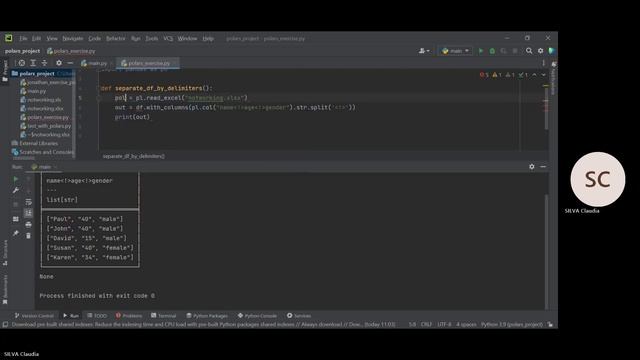The image size is (640, 360).
Task: Open the 4 spaces indent settings
Action: pos(466,324)
